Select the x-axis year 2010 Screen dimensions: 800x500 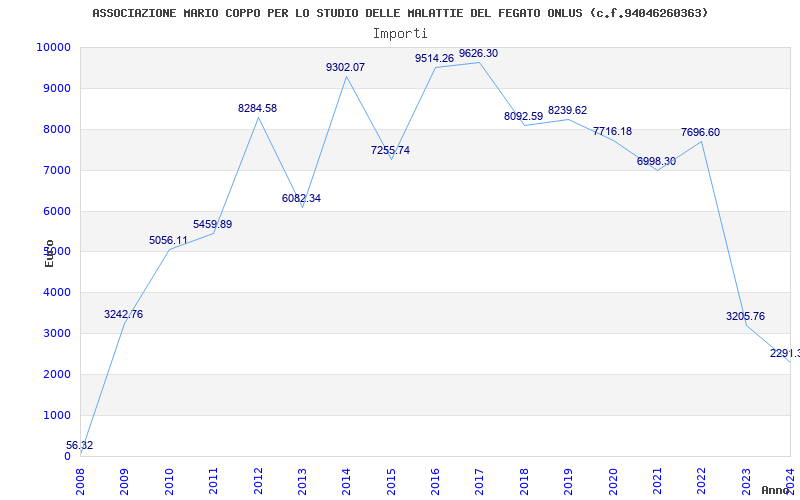(169, 481)
